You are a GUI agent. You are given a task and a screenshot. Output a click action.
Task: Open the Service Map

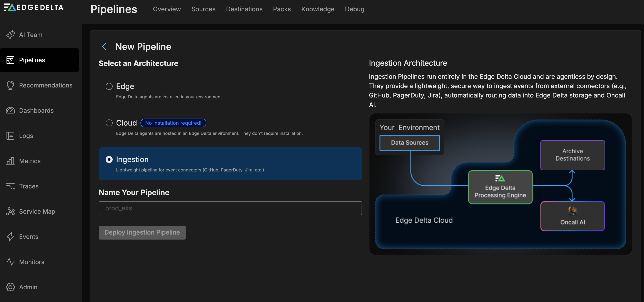[x=37, y=211]
